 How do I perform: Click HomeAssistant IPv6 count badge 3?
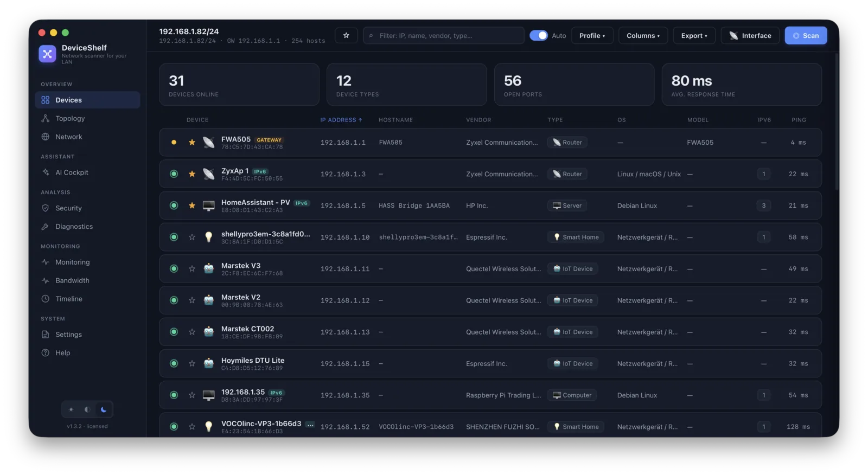(764, 206)
